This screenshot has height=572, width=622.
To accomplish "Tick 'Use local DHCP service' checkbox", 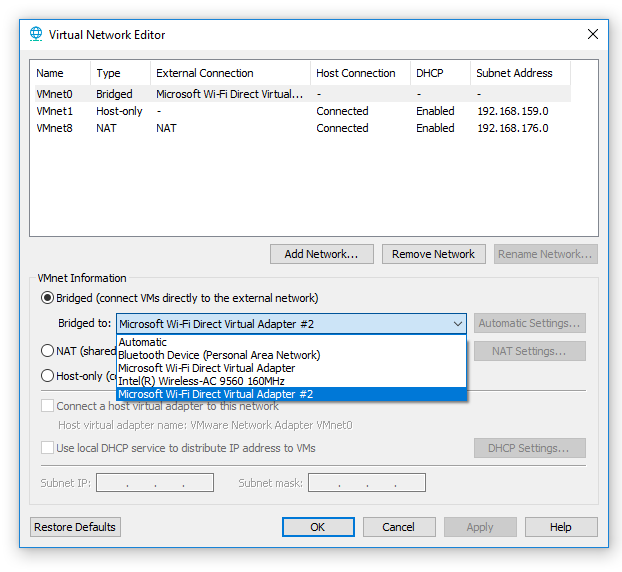I will pyautogui.click(x=48, y=448).
